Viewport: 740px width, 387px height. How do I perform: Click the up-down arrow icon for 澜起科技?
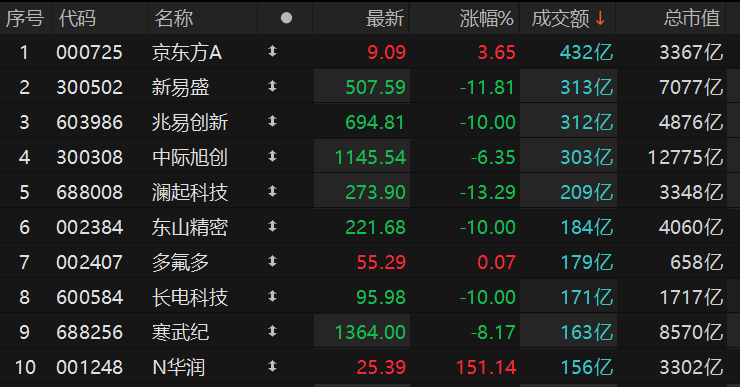coord(272,191)
